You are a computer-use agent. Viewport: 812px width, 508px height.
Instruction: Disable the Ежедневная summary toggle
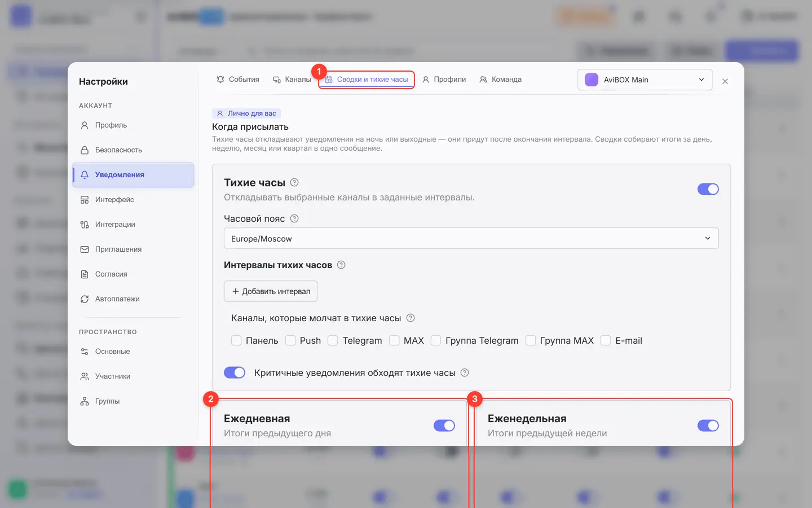coord(444,426)
